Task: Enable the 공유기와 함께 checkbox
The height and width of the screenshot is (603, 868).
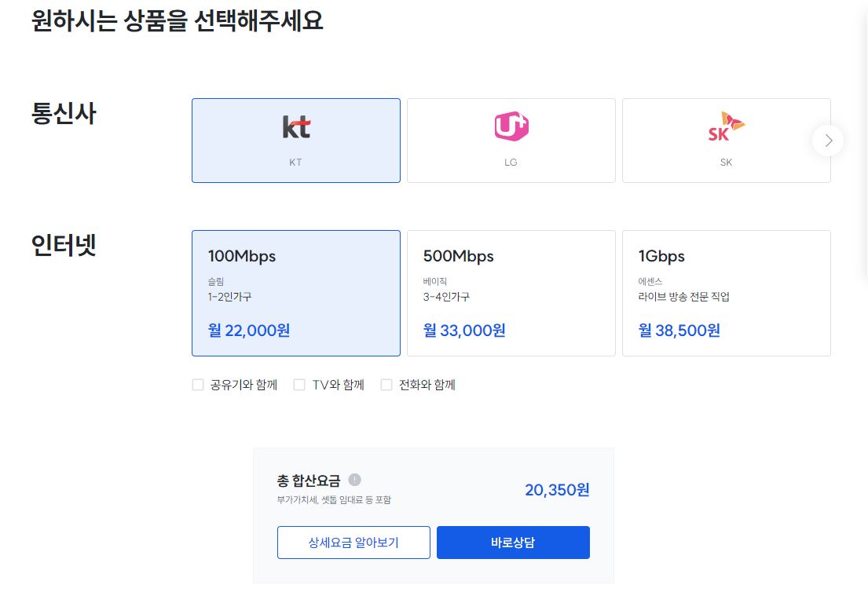Action: point(198,384)
